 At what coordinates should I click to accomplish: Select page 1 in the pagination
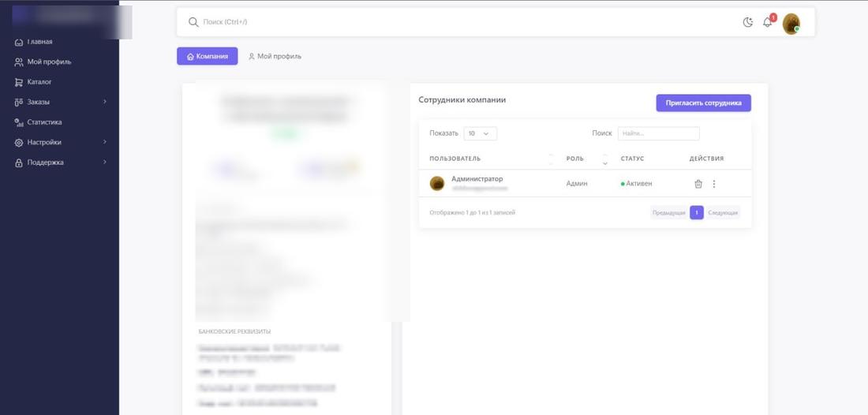697,212
